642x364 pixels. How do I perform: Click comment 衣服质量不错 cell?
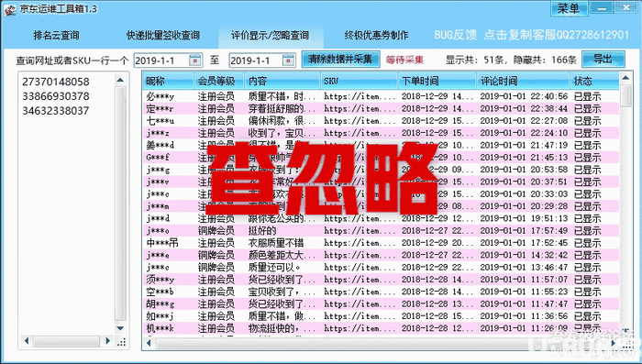coord(276,243)
